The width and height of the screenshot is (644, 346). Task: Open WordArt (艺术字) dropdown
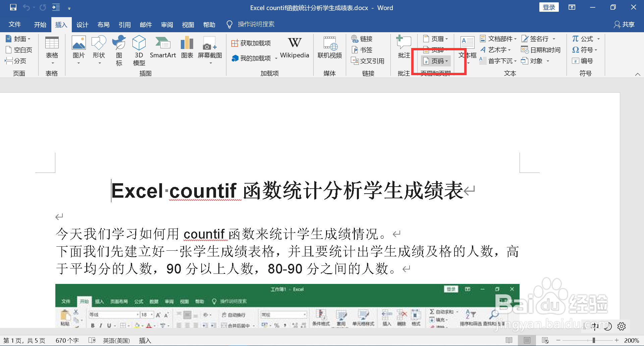click(495, 50)
